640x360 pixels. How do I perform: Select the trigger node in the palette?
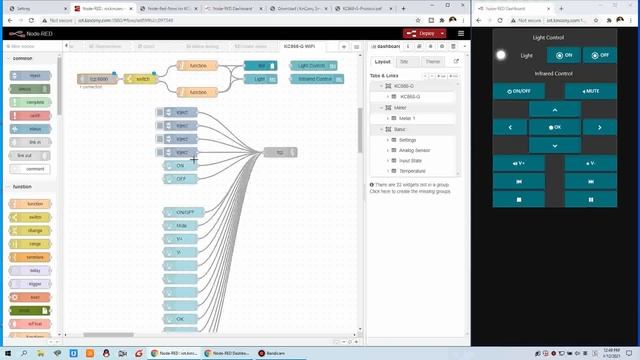(30, 284)
